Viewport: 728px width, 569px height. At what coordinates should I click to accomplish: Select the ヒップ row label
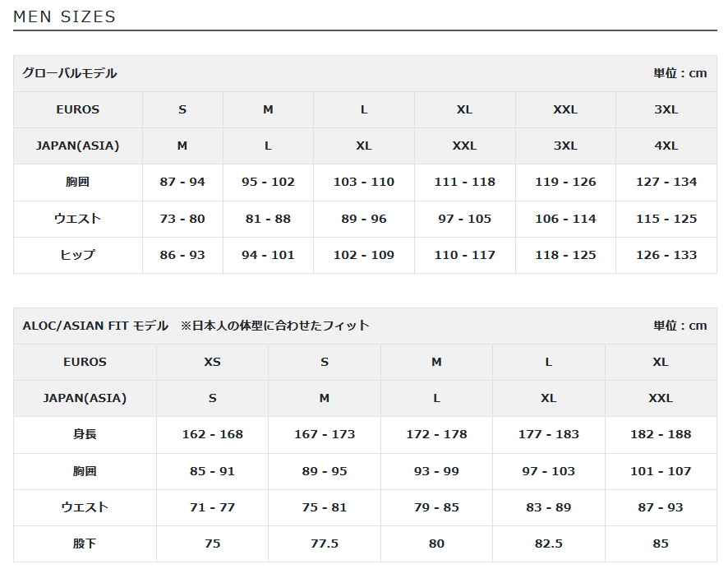point(78,255)
